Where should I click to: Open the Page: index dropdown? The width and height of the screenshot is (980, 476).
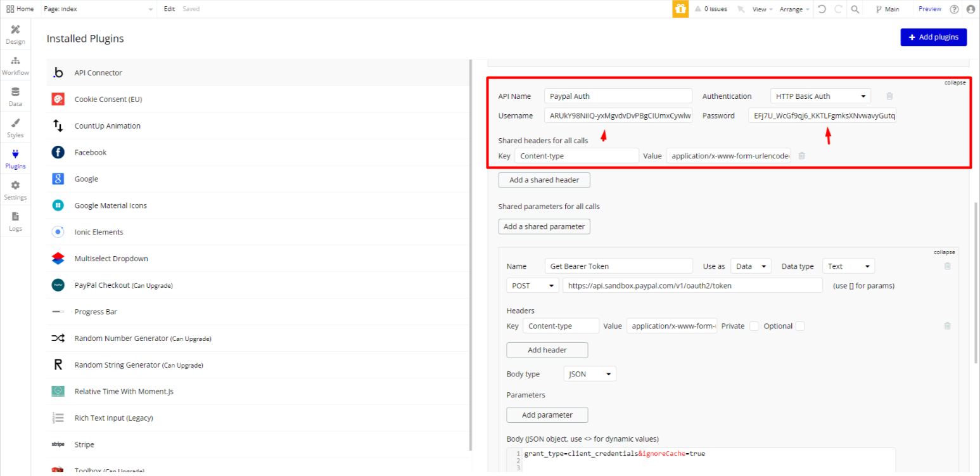click(99, 9)
